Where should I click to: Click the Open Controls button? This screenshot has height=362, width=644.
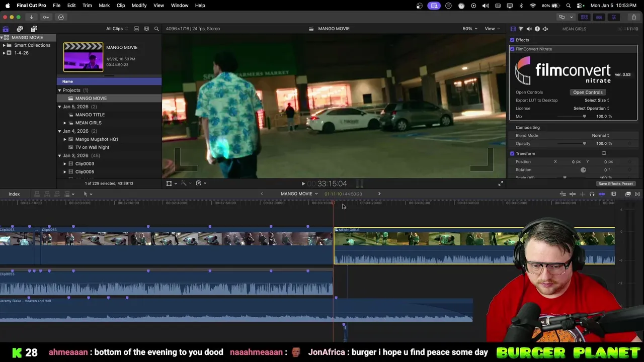click(x=588, y=92)
